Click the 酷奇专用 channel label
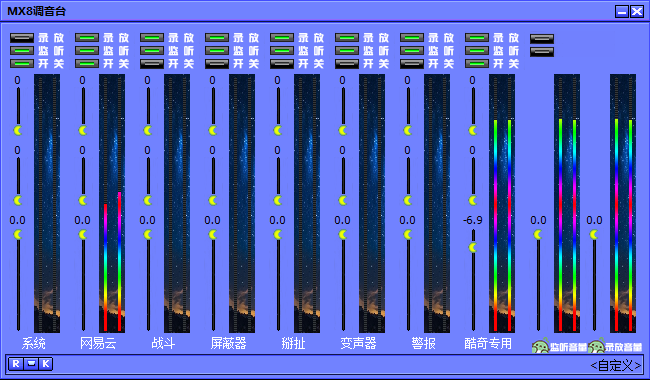This screenshot has width=650, height=380. pyautogui.click(x=488, y=343)
